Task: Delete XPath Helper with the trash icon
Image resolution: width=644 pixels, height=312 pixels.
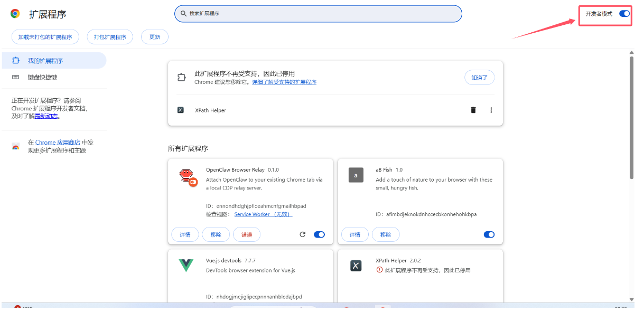Action: tap(473, 110)
